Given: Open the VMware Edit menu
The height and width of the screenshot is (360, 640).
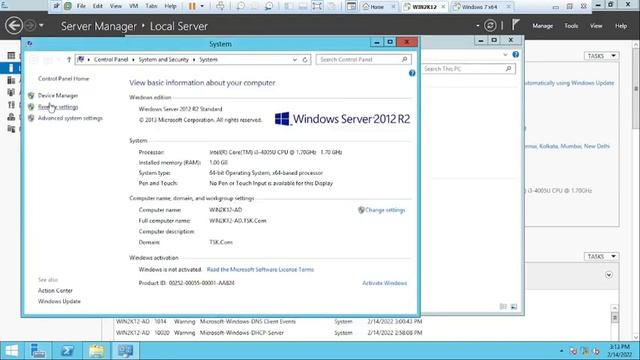Looking at the screenshot, I should click(x=98, y=6).
